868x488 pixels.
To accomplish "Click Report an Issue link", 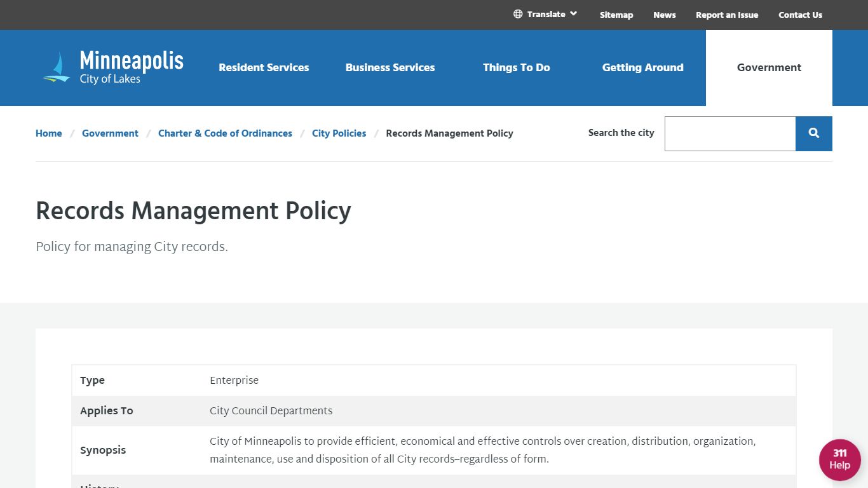I will [x=727, y=15].
